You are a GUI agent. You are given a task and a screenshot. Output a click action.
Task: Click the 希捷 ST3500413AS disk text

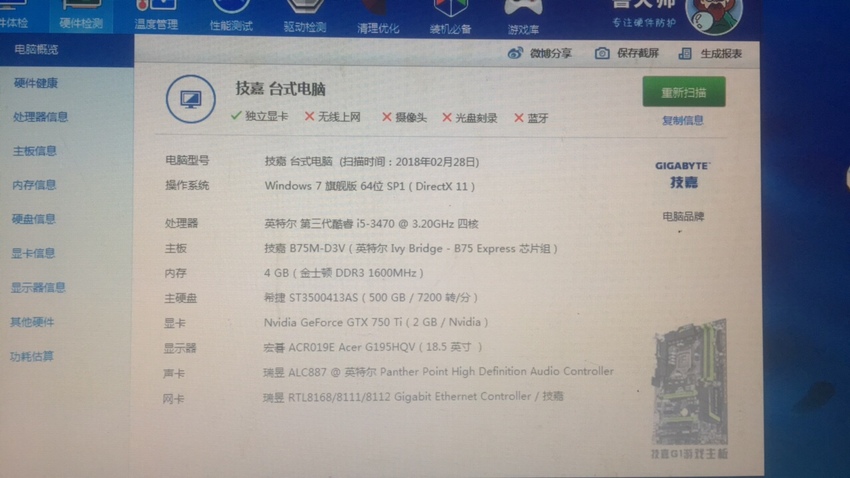pyautogui.click(x=371, y=298)
